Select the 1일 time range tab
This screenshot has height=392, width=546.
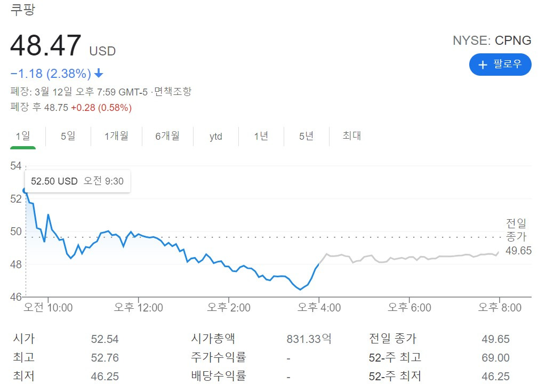coord(23,136)
